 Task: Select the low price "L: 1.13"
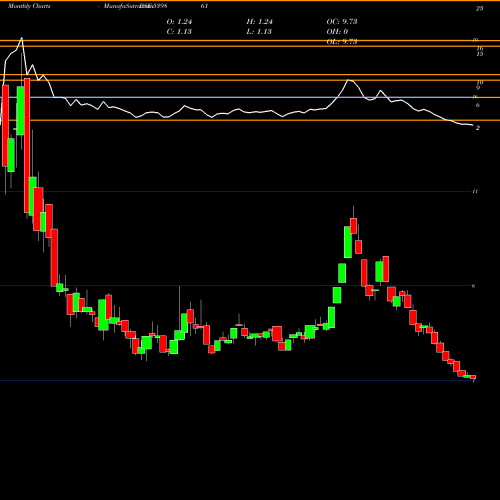click(x=259, y=32)
